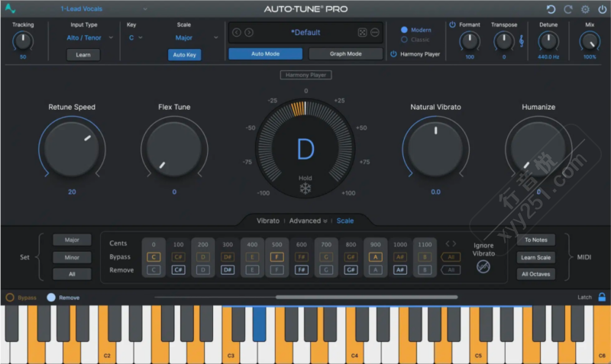Click the redo arrow icon
The height and width of the screenshot is (364, 611).
coord(568,9)
